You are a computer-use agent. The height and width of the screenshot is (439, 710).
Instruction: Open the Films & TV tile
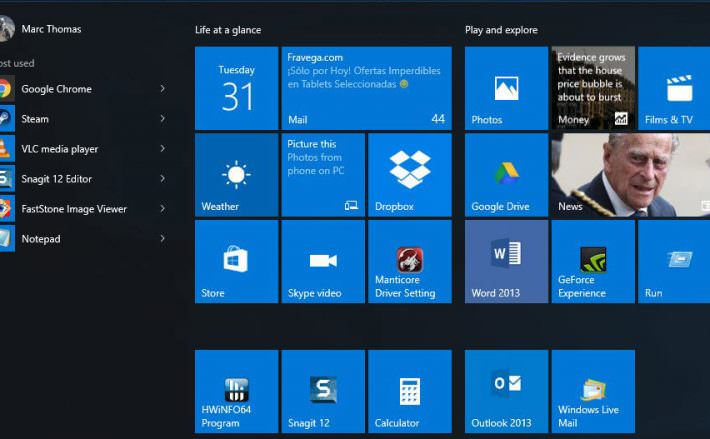click(x=674, y=88)
